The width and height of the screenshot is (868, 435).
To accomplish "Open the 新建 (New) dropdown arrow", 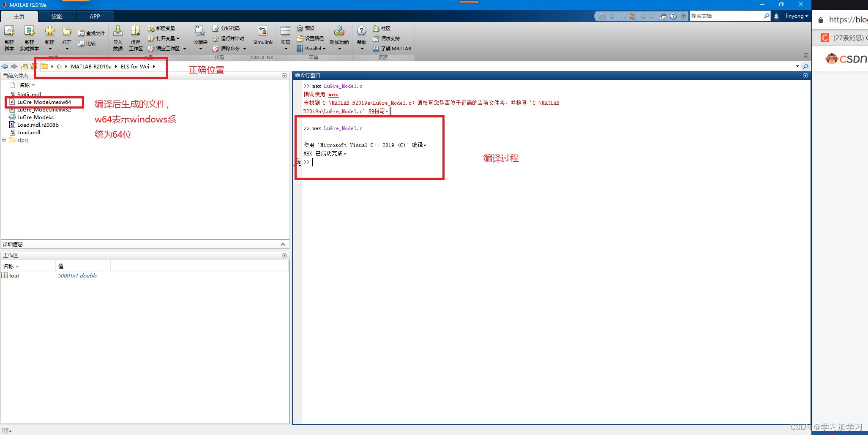I will point(49,48).
